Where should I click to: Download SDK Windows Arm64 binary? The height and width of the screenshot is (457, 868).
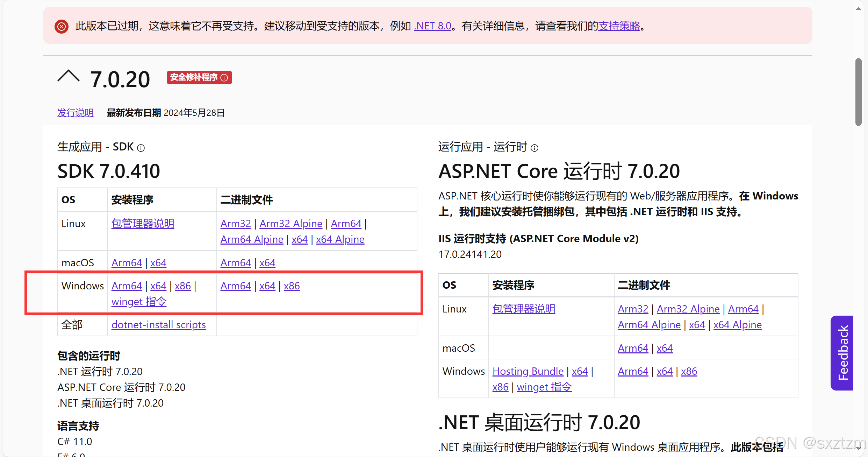click(236, 286)
